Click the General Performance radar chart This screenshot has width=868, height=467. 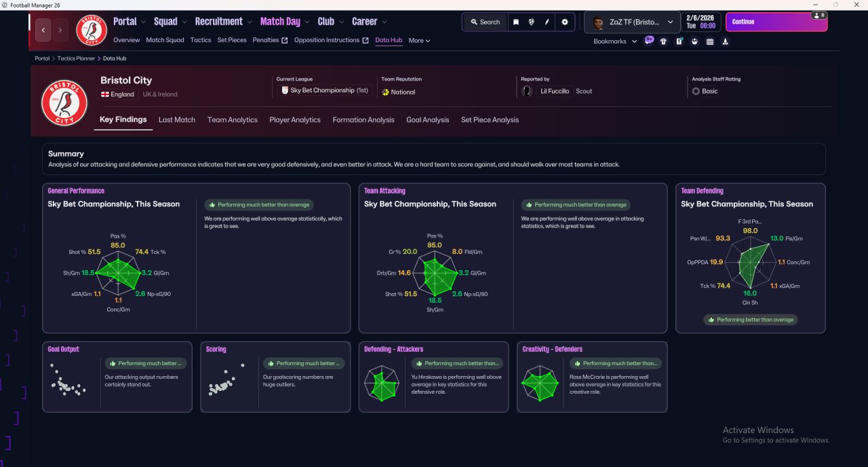(118, 274)
